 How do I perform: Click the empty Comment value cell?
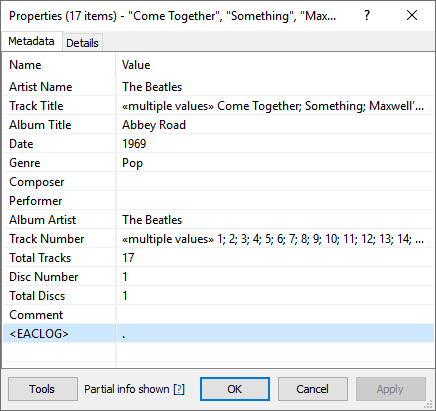[275, 315]
